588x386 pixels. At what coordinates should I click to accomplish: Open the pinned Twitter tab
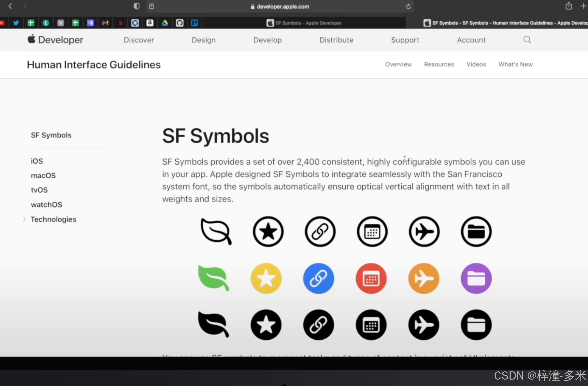click(16, 23)
